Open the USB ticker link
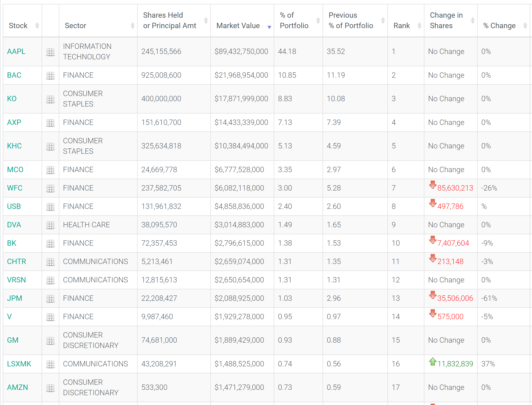 click(x=14, y=206)
